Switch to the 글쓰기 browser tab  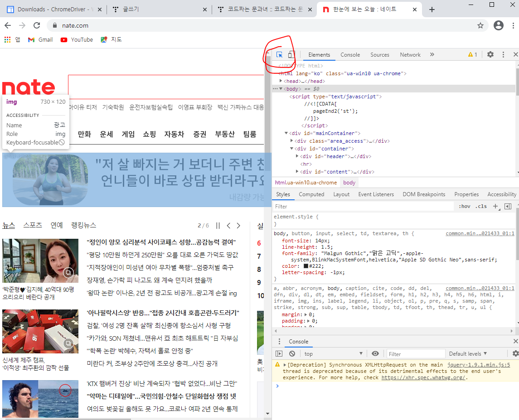[131, 9]
